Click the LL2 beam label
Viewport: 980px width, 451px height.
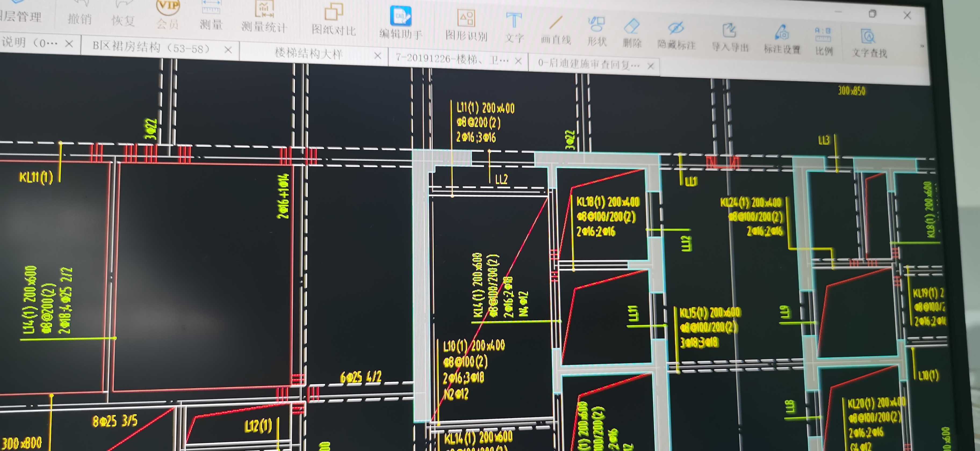pos(501,179)
